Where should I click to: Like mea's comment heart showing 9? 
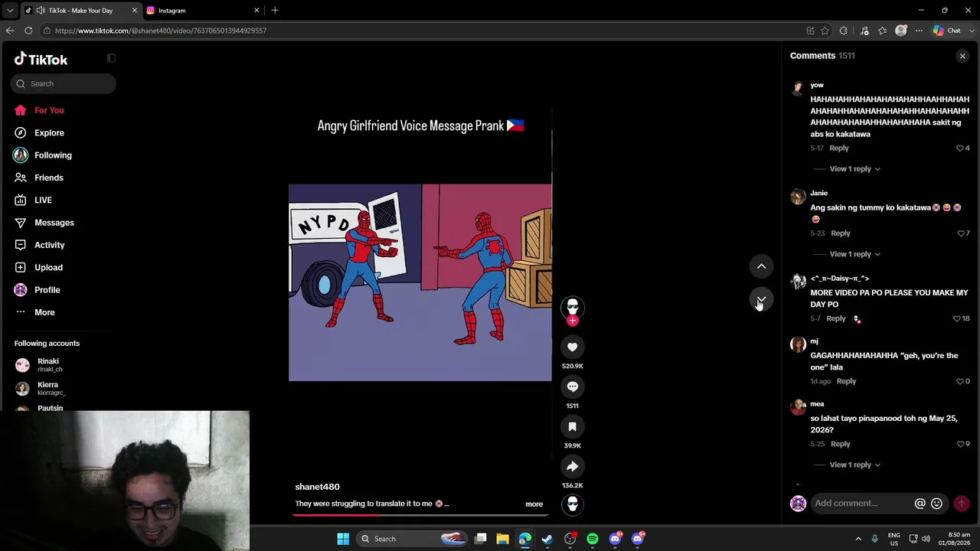coord(960,444)
